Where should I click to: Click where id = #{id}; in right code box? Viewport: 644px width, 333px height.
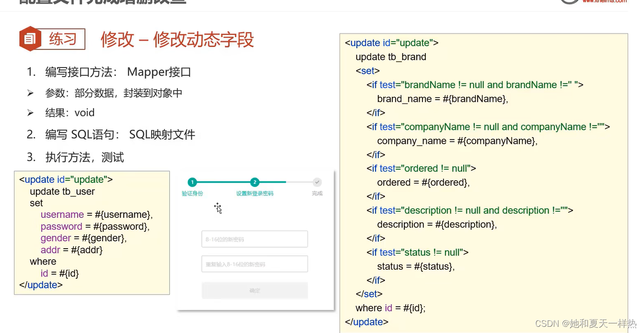[x=391, y=308]
